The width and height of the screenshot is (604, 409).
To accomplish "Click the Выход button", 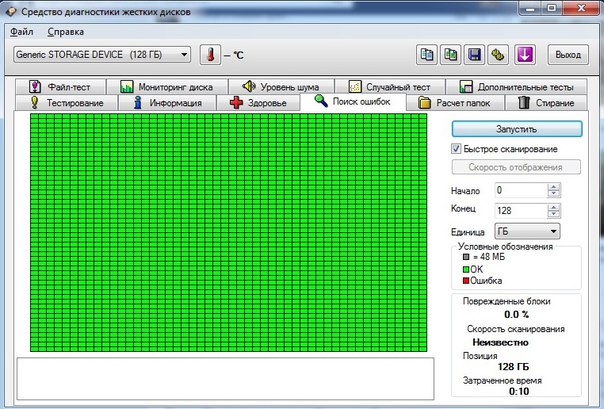I will click(568, 53).
